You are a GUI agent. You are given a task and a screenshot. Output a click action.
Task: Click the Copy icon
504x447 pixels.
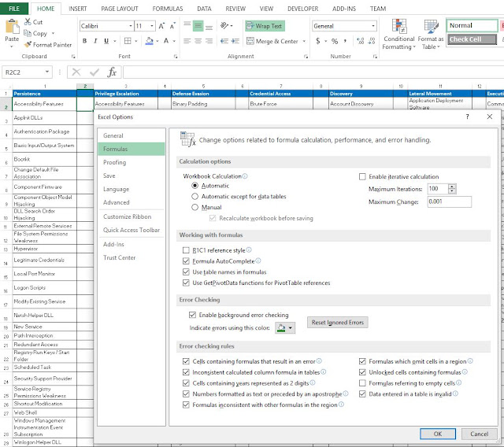coord(28,33)
